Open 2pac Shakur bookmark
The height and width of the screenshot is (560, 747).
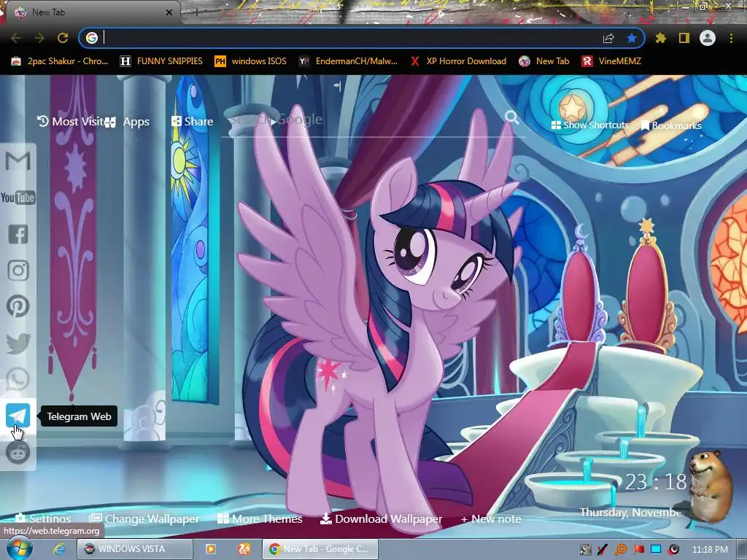(60, 61)
